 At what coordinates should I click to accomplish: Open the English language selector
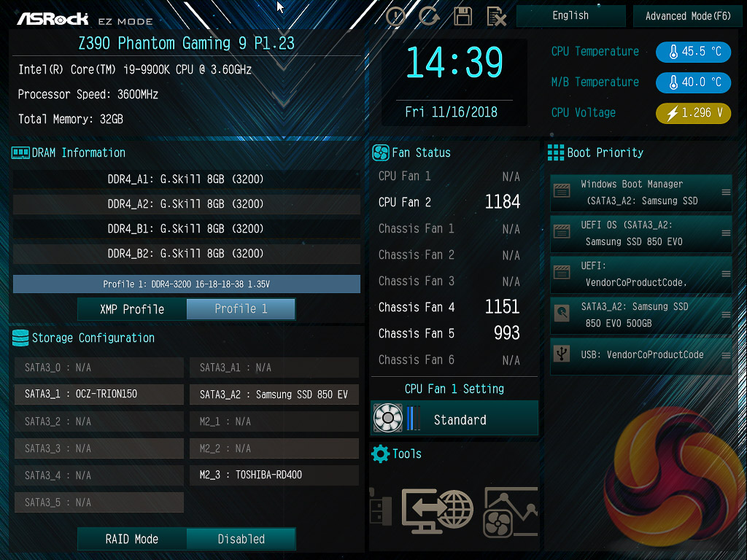(x=570, y=16)
